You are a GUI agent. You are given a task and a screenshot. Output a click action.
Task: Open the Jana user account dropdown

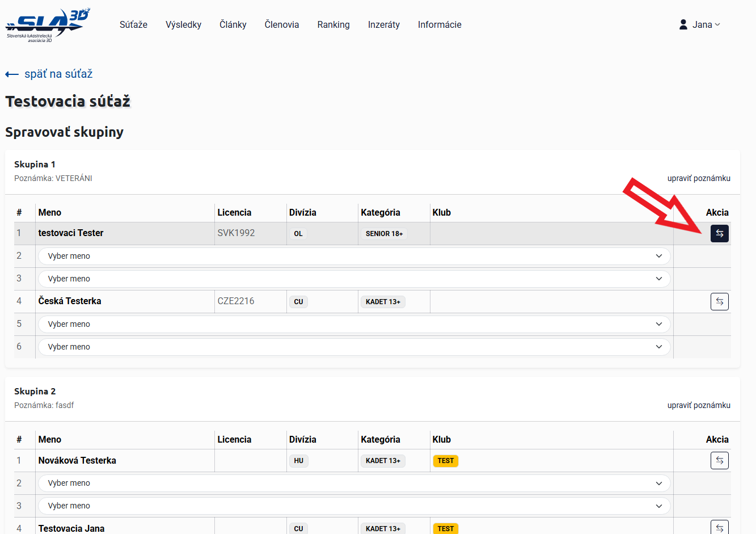pyautogui.click(x=701, y=24)
